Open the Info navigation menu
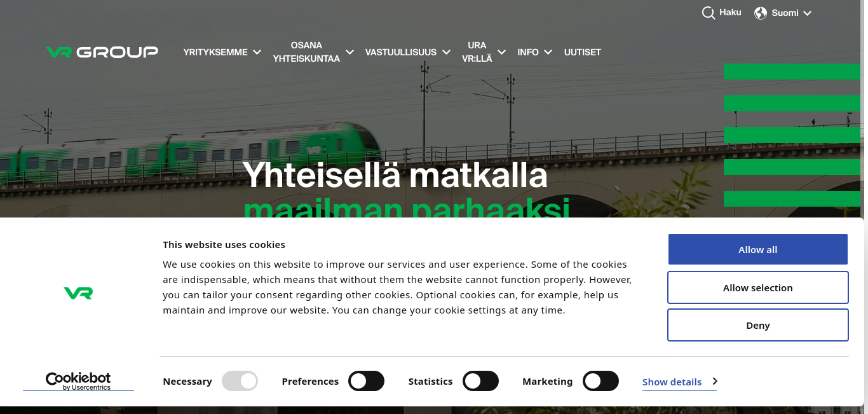This screenshot has height=414, width=868. (x=534, y=52)
